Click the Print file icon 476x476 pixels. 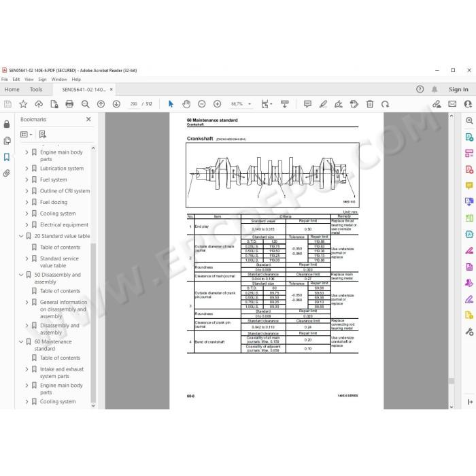click(x=69, y=104)
